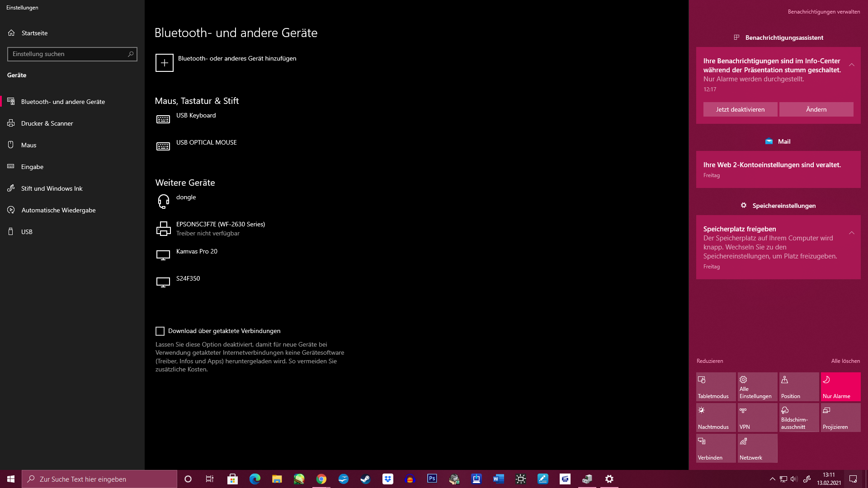This screenshot has height=488, width=868.
Task: Click the Einstellung suchen search field
Action: [x=72, y=54]
